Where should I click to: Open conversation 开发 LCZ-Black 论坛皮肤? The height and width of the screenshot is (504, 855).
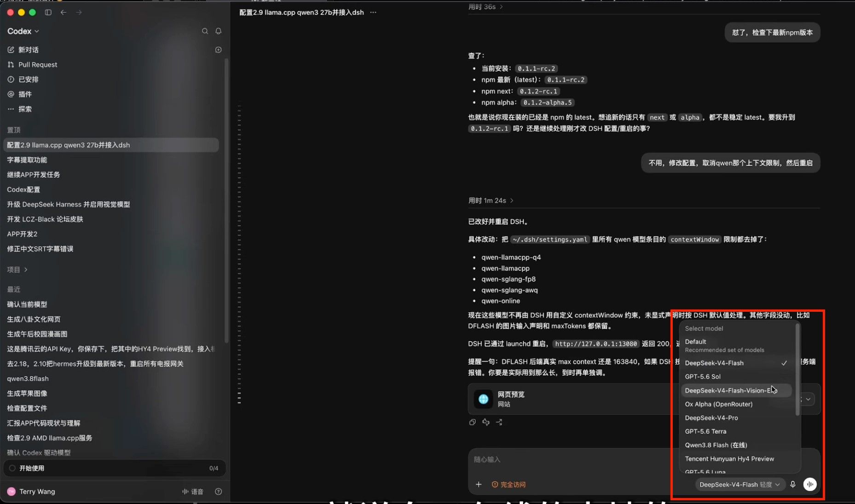pos(110,219)
